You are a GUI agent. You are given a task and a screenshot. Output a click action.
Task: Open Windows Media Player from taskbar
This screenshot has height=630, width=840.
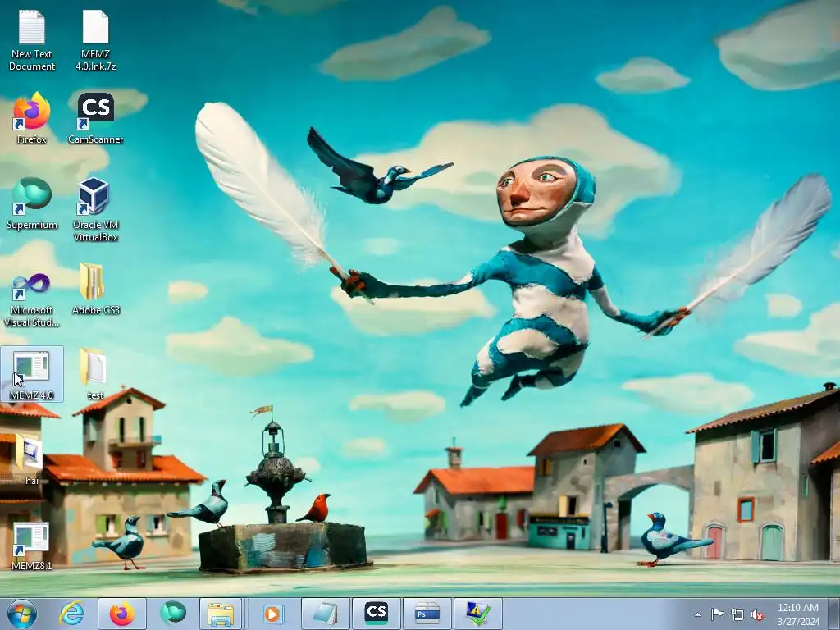tap(273, 614)
